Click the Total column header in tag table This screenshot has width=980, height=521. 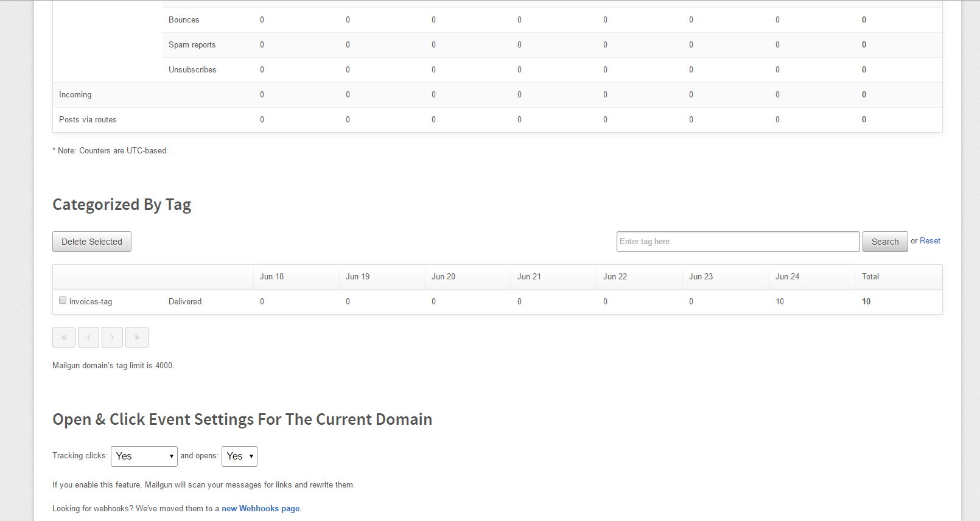[x=870, y=277]
